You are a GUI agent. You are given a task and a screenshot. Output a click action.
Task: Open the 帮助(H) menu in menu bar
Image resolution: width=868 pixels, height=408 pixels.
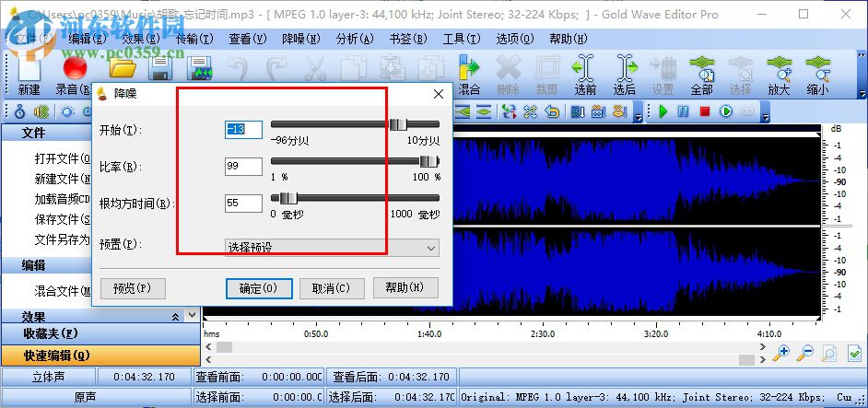tap(569, 39)
